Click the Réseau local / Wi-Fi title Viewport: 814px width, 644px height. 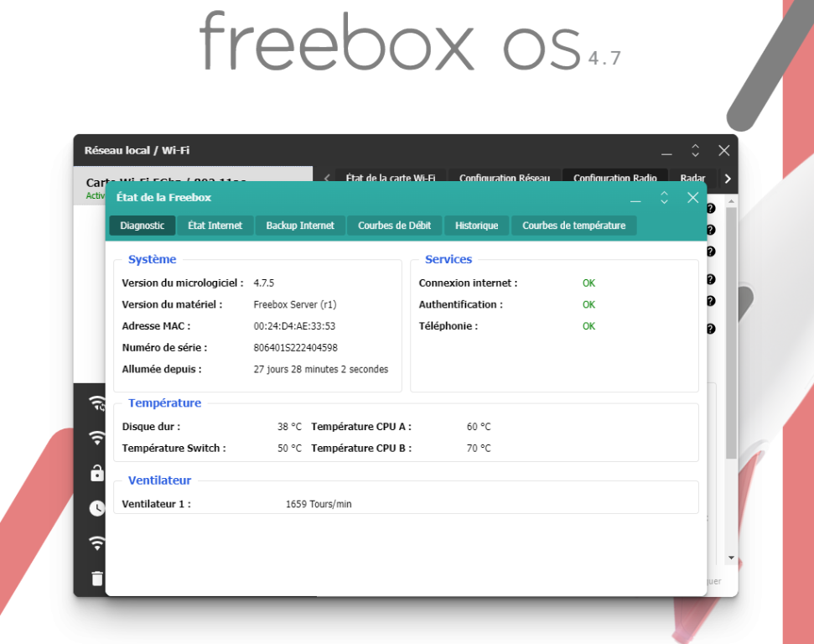point(137,151)
